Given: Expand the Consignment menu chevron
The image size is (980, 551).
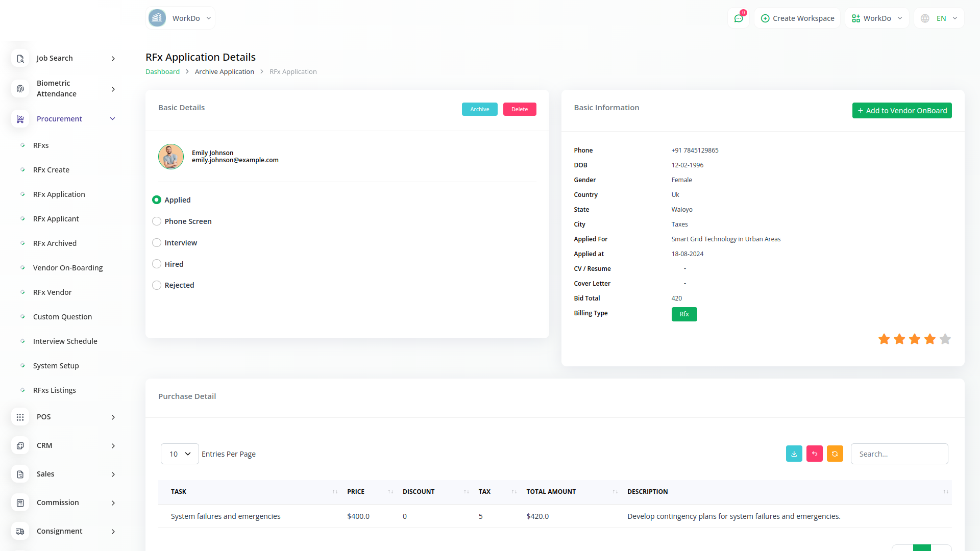Looking at the screenshot, I should [113, 532].
